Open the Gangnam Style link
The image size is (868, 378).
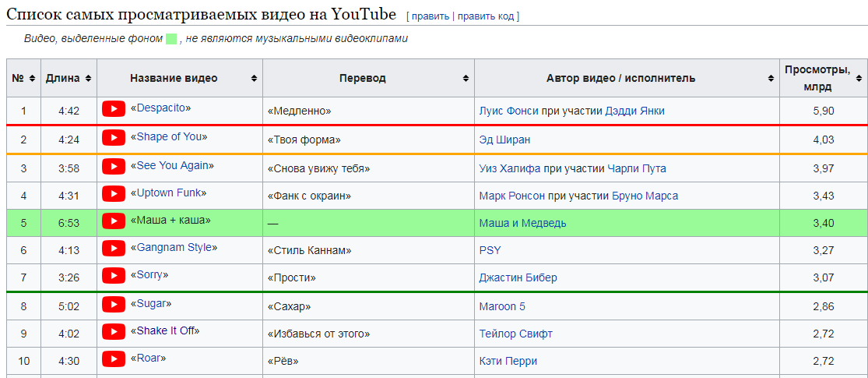[x=174, y=247]
